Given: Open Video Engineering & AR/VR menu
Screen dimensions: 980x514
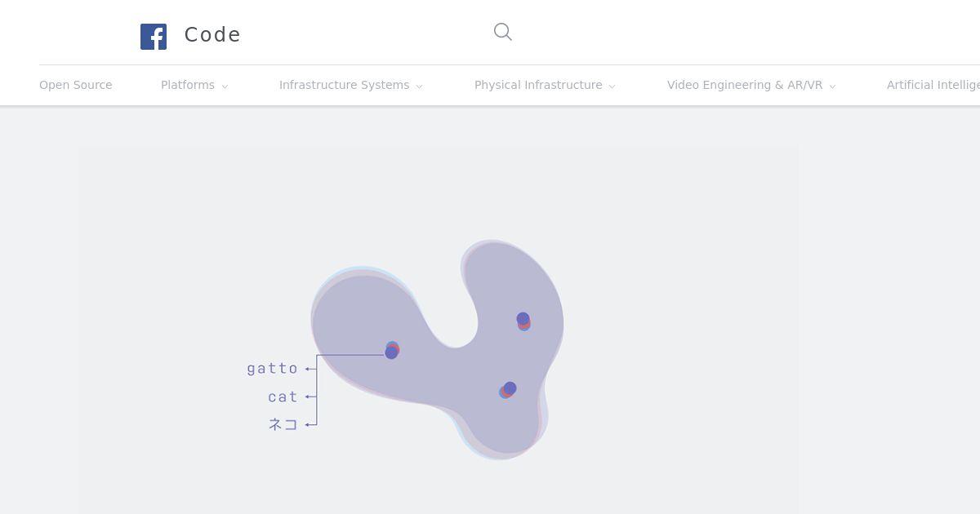Looking at the screenshot, I should point(745,85).
